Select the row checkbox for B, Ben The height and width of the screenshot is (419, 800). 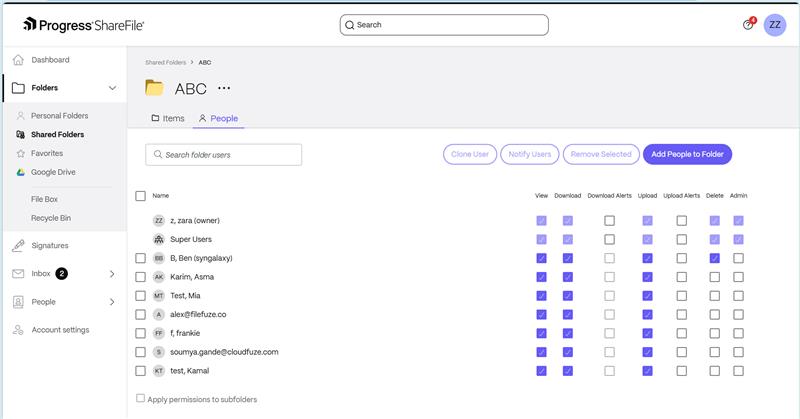pyautogui.click(x=140, y=258)
